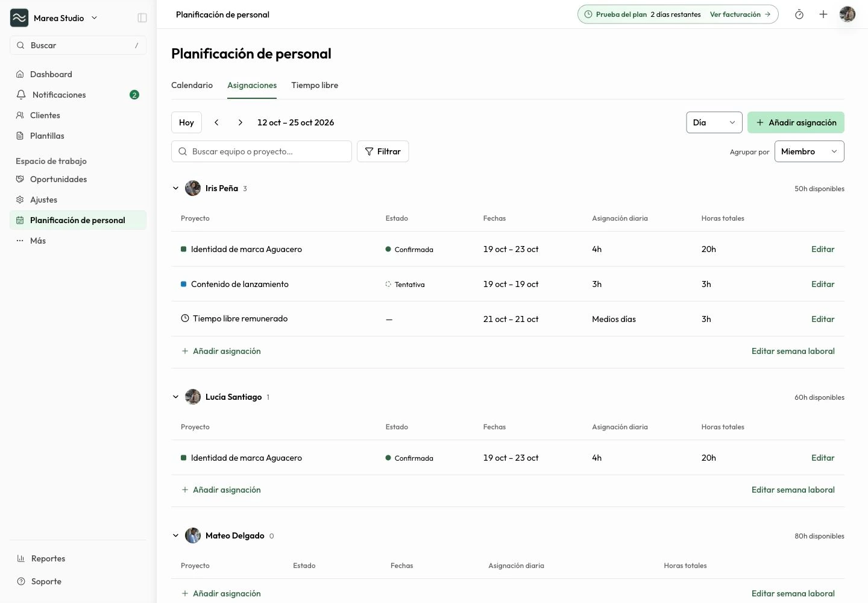Open the Miembro group-by dropdown

click(809, 151)
